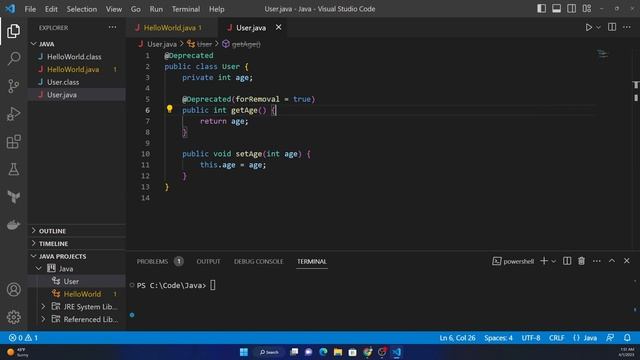Split the editor to the right
The height and width of the screenshot is (360, 640).
coord(612,27)
